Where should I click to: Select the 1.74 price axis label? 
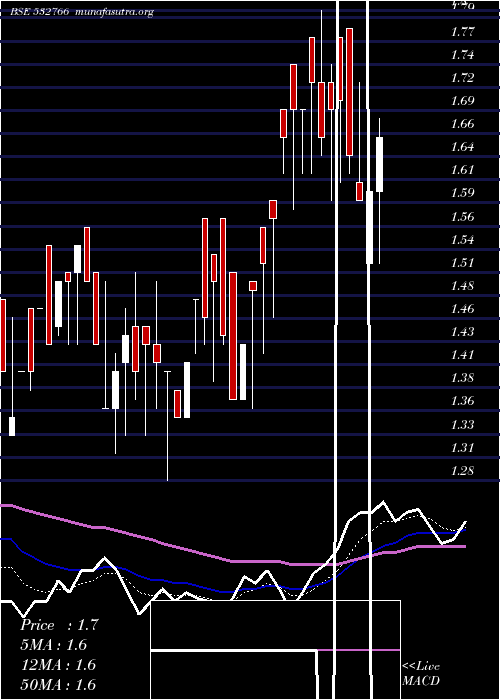[462, 55]
